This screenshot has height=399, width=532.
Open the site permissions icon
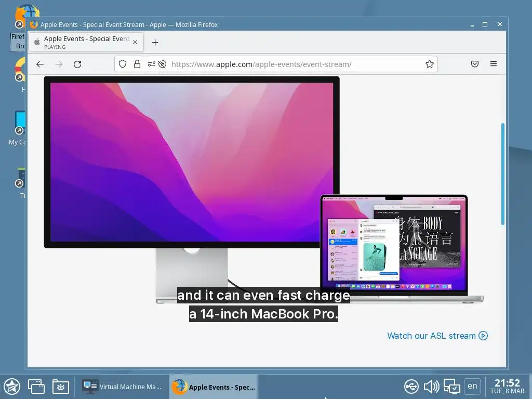pos(151,64)
